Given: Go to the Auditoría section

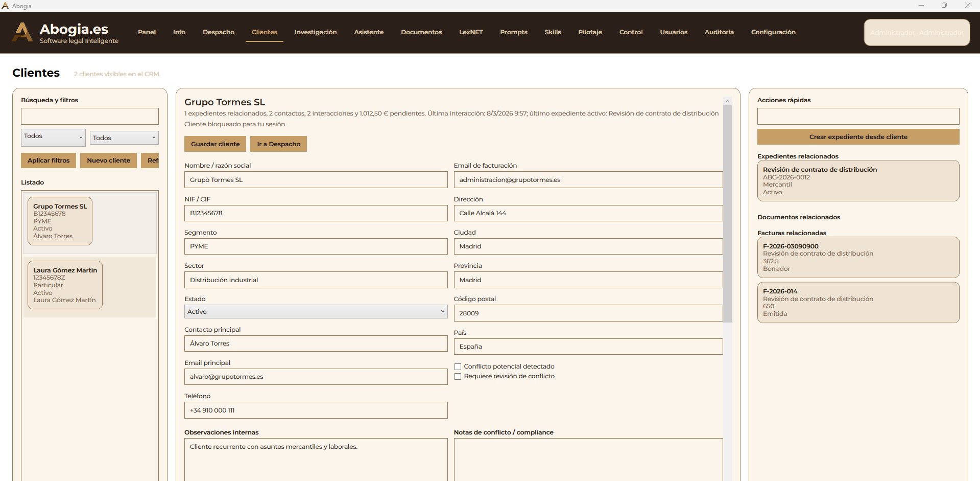Looking at the screenshot, I should click(x=719, y=32).
